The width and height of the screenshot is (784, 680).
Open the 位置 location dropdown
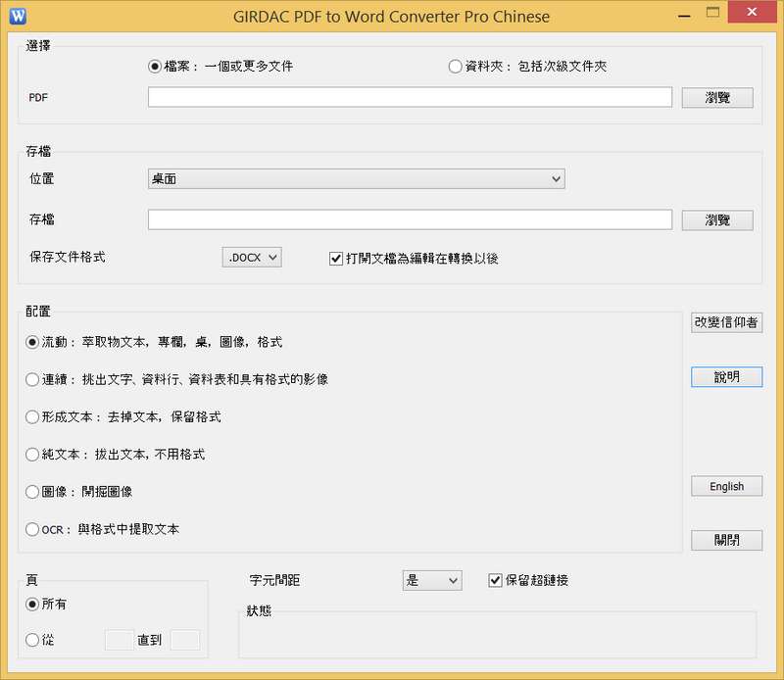click(x=356, y=178)
